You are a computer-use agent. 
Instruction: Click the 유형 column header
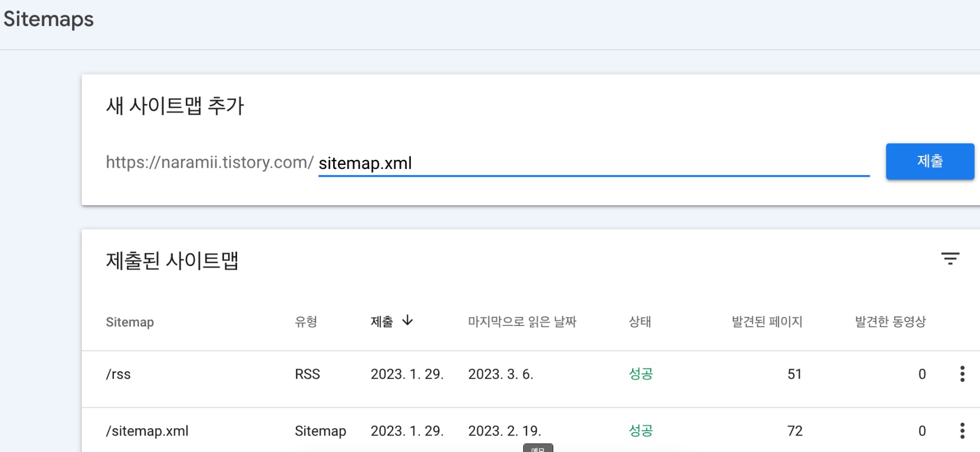pyautogui.click(x=306, y=321)
